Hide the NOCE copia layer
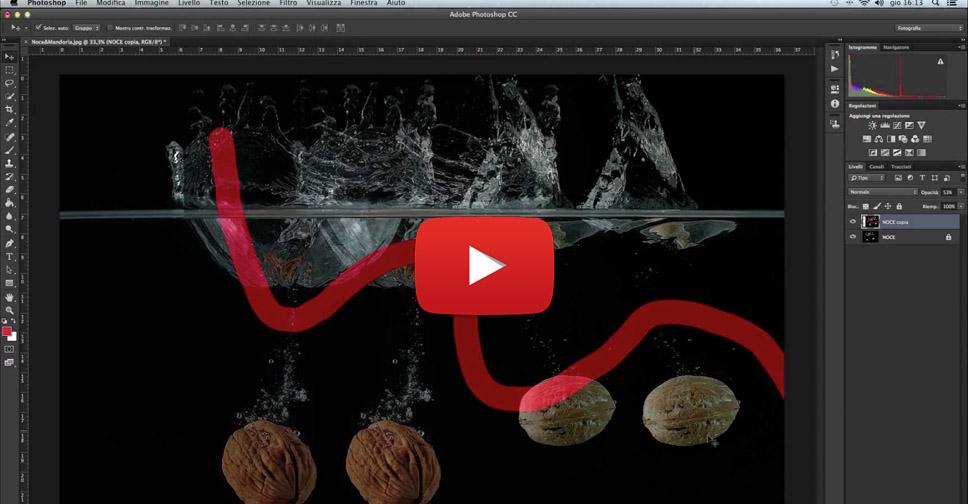 pyautogui.click(x=853, y=222)
